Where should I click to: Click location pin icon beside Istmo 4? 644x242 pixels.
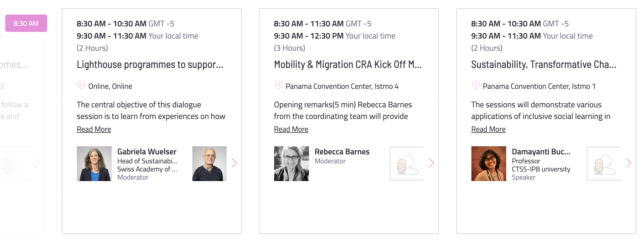point(278,86)
